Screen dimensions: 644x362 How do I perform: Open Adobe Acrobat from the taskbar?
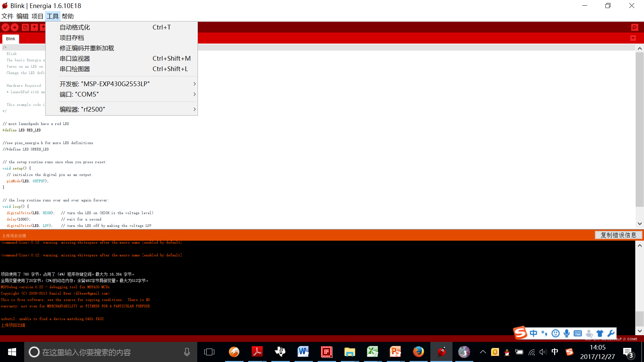[257, 352]
